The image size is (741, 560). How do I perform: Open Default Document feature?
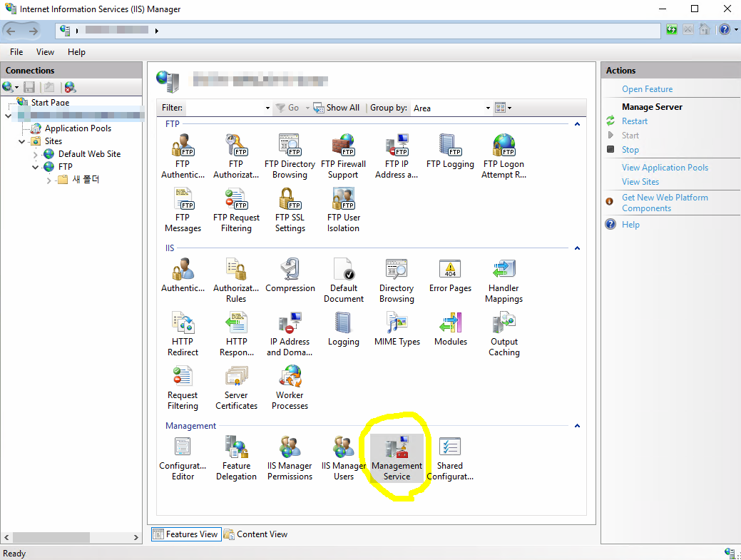click(343, 280)
